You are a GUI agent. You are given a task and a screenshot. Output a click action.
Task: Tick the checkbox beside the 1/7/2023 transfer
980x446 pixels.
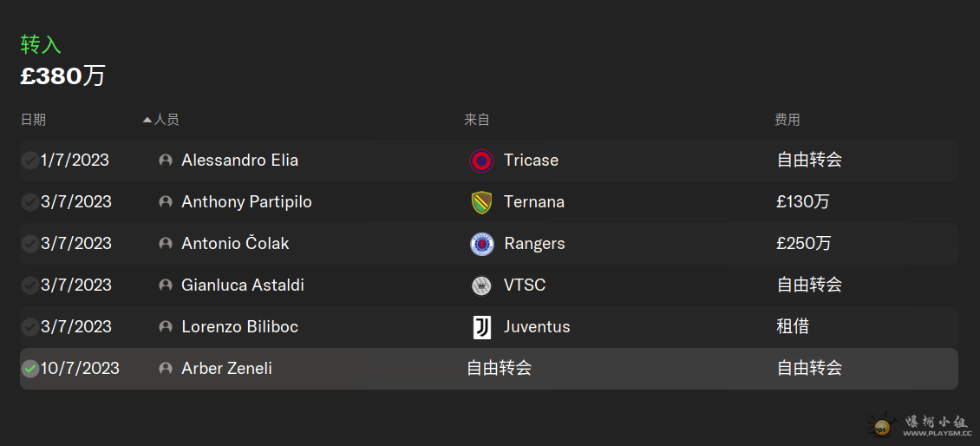(x=30, y=161)
